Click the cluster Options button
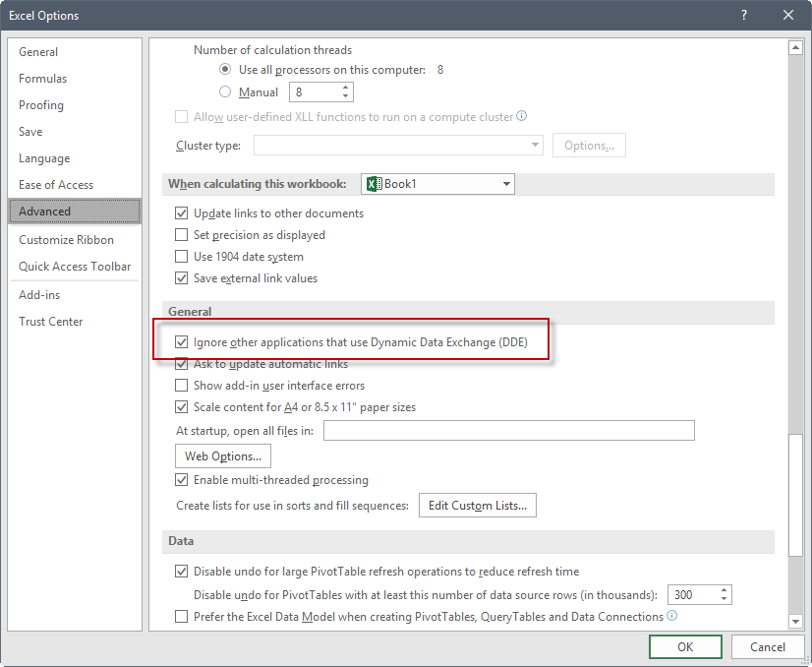 point(589,146)
